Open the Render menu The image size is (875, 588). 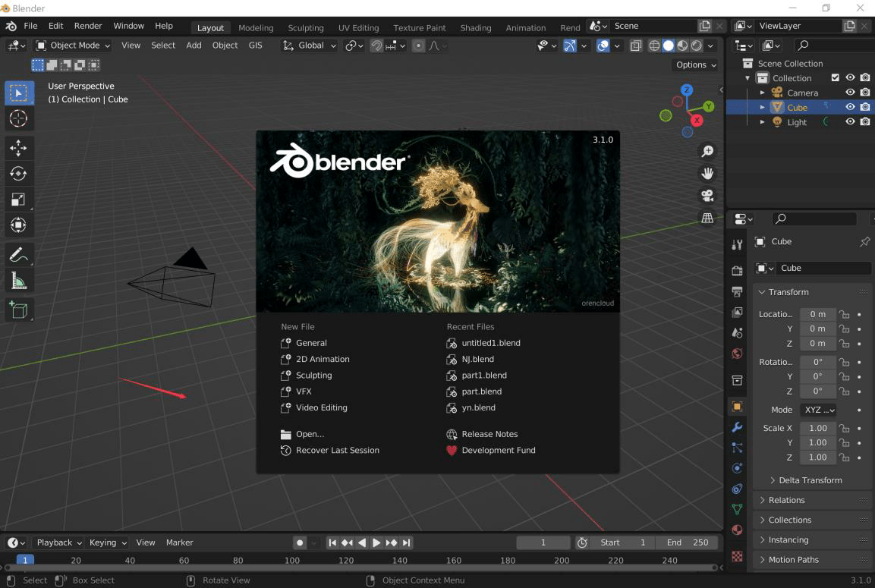click(88, 26)
